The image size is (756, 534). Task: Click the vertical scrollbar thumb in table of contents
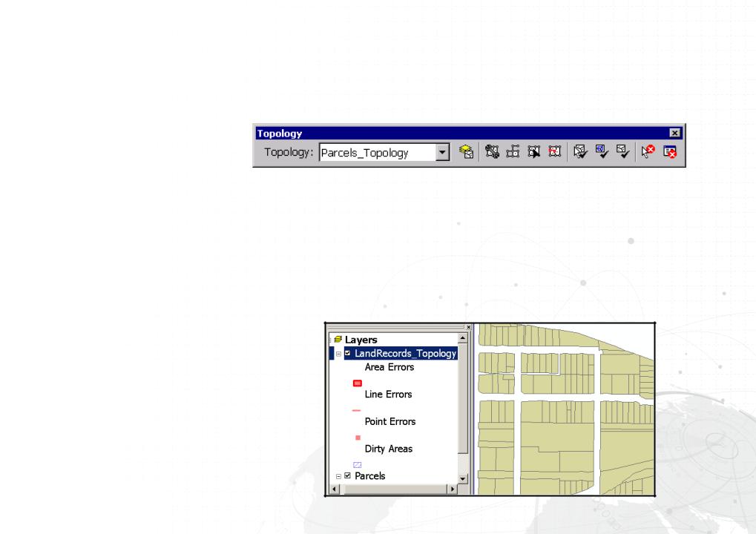click(x=463, y=398)
